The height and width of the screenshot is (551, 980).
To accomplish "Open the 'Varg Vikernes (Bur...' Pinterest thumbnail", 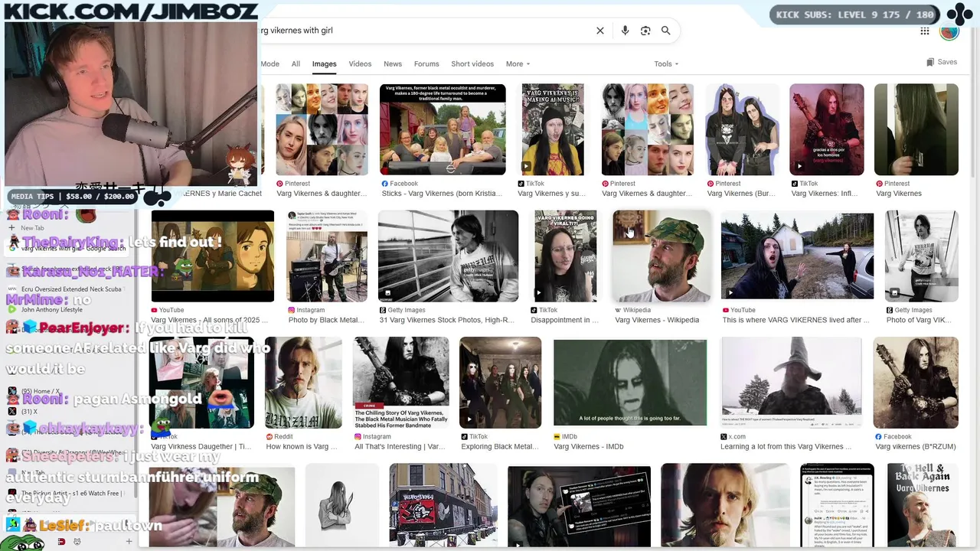I will (742, 129).
